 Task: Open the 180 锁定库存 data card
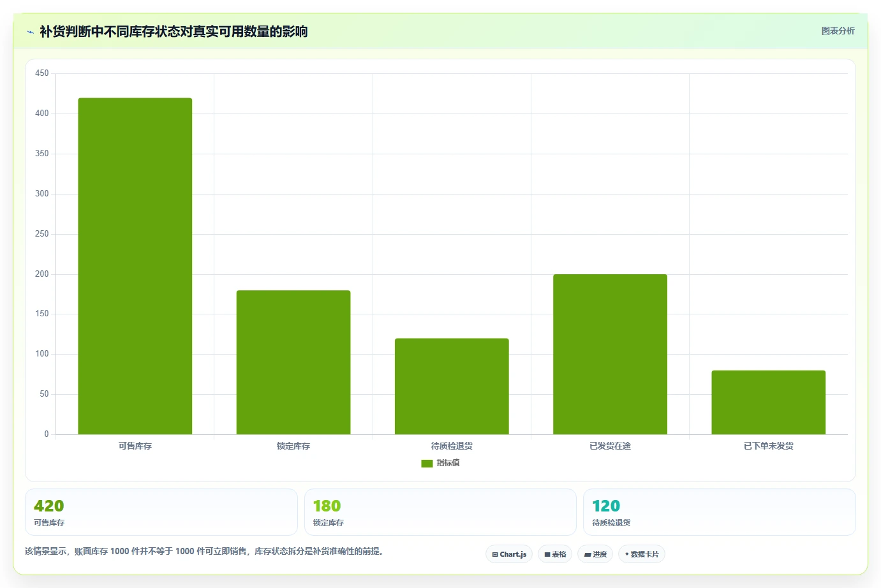pos(440,512)
